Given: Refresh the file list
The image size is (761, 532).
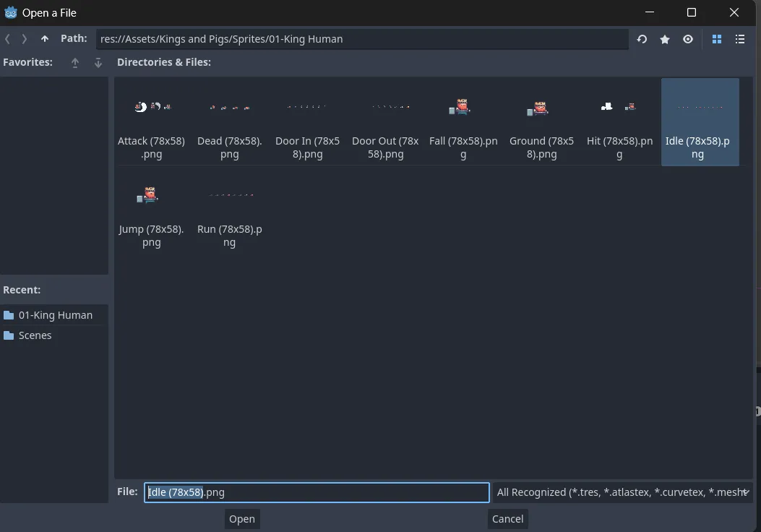Looking at the screenshot, I should click(x=642, y=39).
